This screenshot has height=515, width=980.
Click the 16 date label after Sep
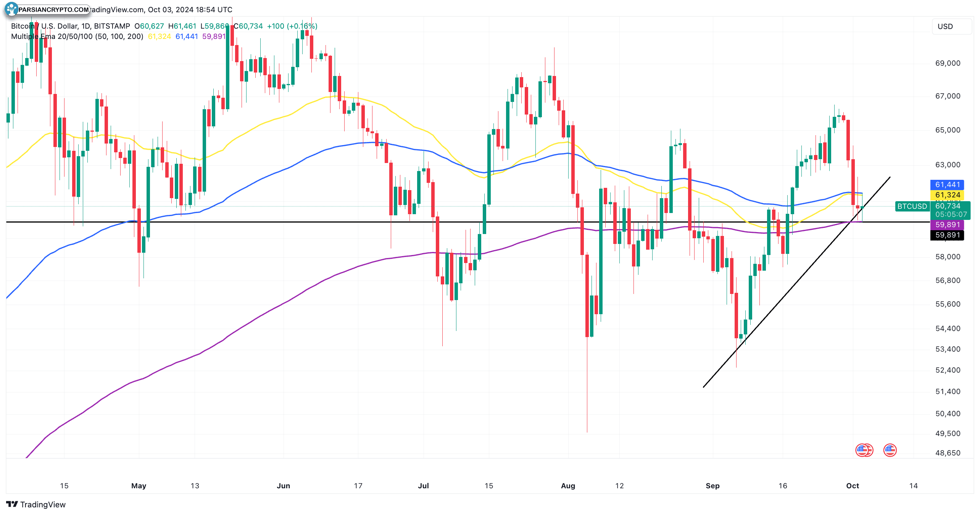click(783, 486)
